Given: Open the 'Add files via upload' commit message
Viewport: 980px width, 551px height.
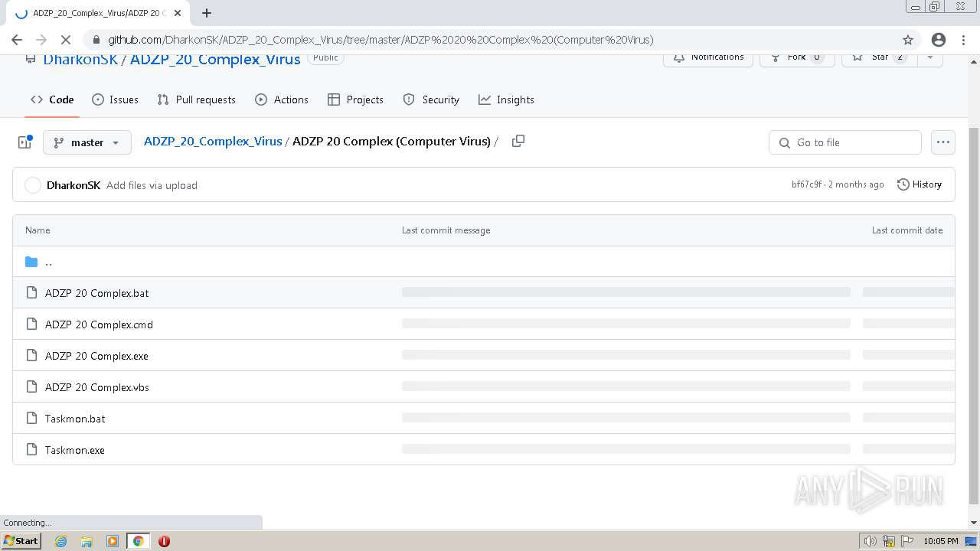Looking at the screenshot, I should (152, 185).
